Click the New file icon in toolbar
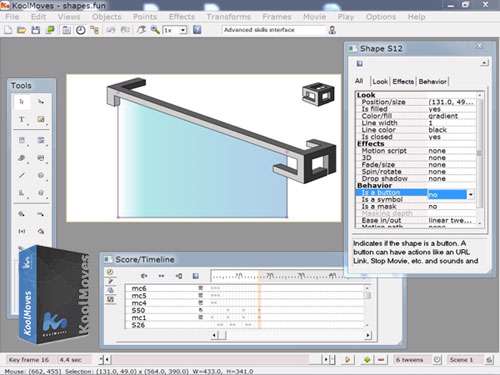Image resolution: width=500 pixels, height=375 pixels. click(x=8, y=30)
